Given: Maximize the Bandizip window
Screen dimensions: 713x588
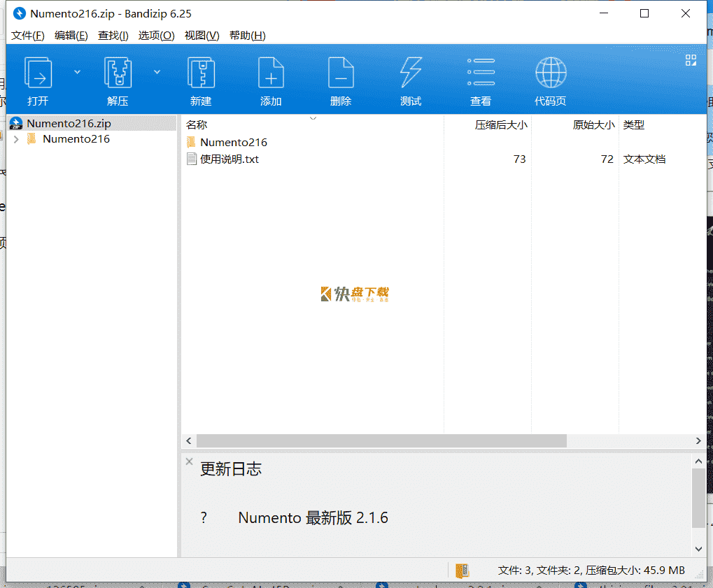Looking at the screenshot, I should (x=644, y=13).
